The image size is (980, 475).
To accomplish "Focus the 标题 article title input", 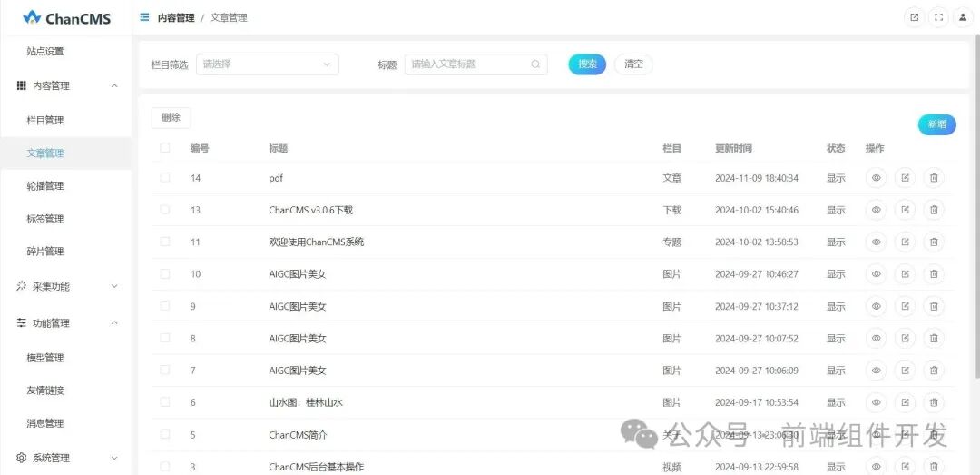I will point(475,64).
